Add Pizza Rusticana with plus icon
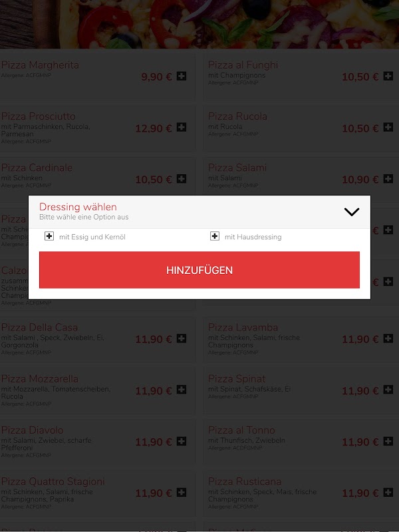Viewport: 399px width, 532px height. (x=388, y=492)
